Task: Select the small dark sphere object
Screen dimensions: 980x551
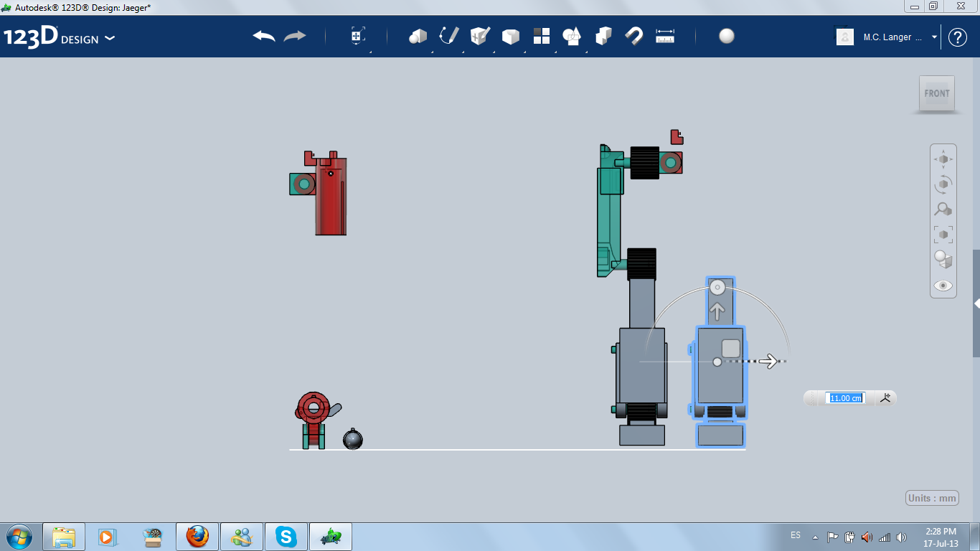Action: 352,439
